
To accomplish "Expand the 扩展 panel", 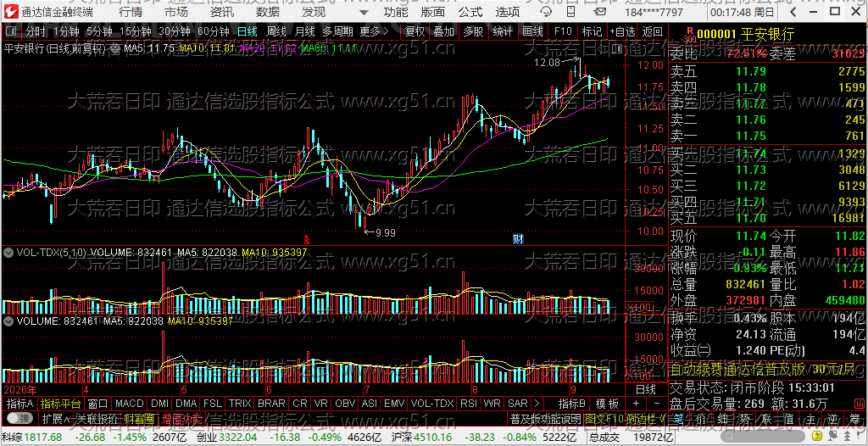I will 56,418.
